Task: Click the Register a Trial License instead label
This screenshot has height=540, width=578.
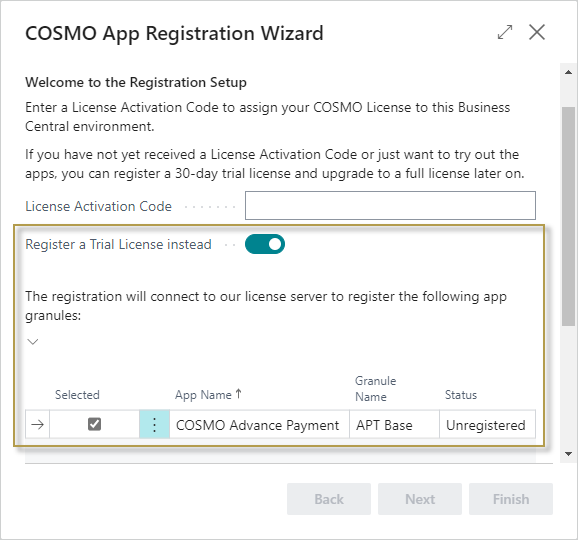Action: click(x=118, y=244)
